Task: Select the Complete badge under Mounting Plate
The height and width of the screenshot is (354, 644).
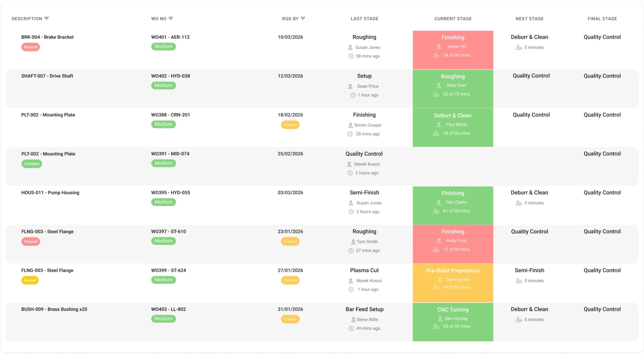Action: (32, 164)
